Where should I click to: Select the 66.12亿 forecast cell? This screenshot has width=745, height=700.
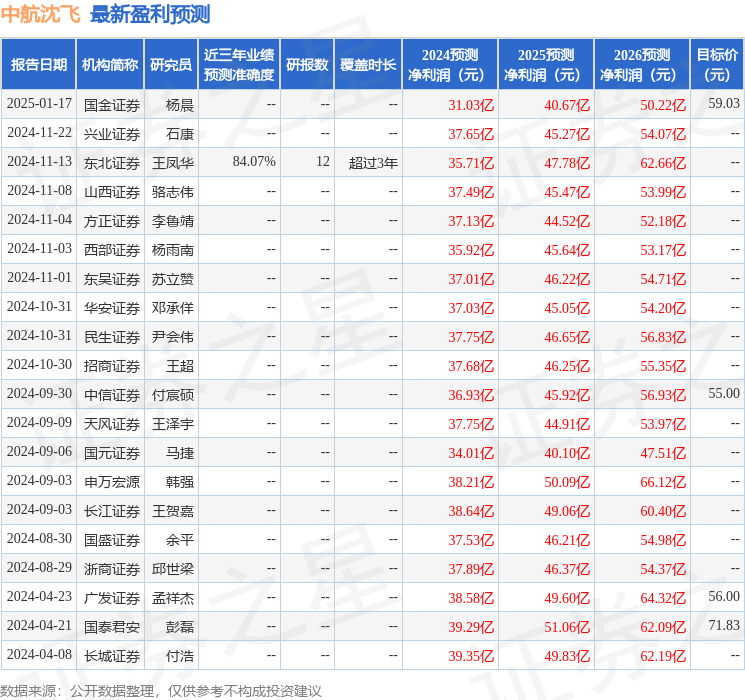click(642, 481)
